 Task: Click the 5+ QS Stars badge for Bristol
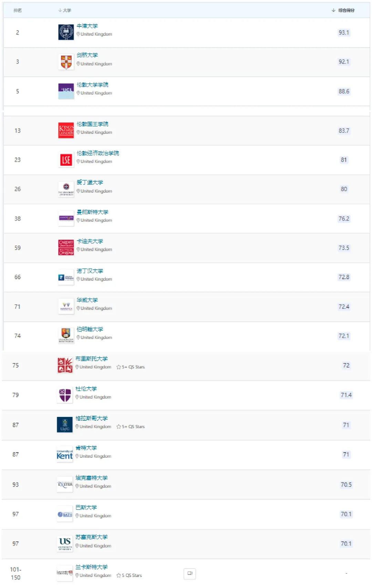click(131, 367)
